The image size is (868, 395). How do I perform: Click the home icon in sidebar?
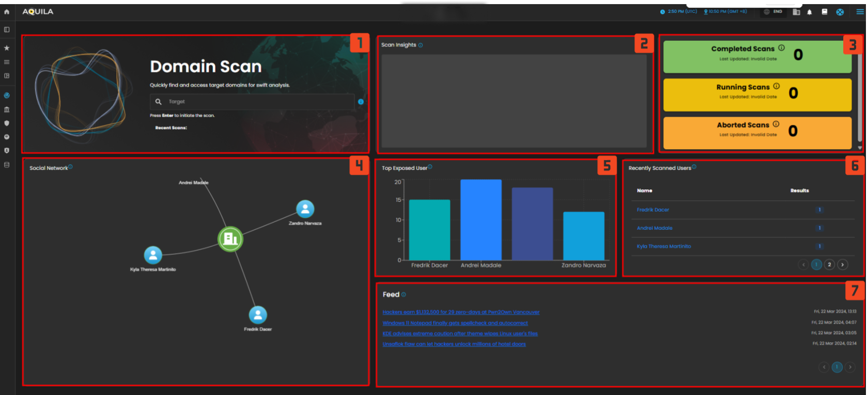7,12
